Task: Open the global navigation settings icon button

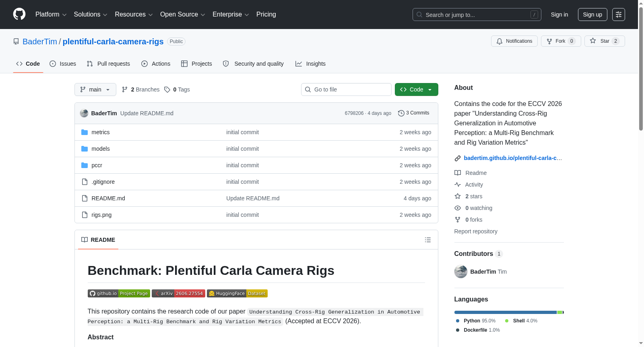Action: (x=618, y=15)
